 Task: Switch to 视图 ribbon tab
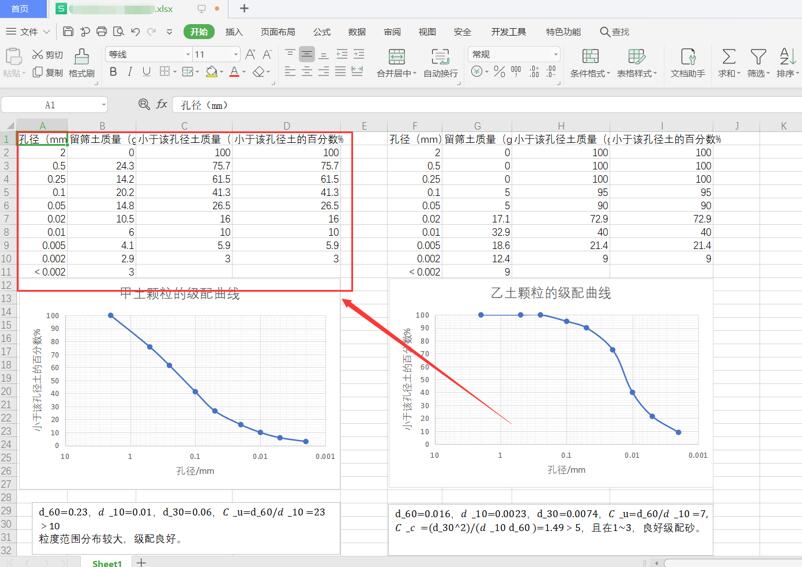pos(427,32)
